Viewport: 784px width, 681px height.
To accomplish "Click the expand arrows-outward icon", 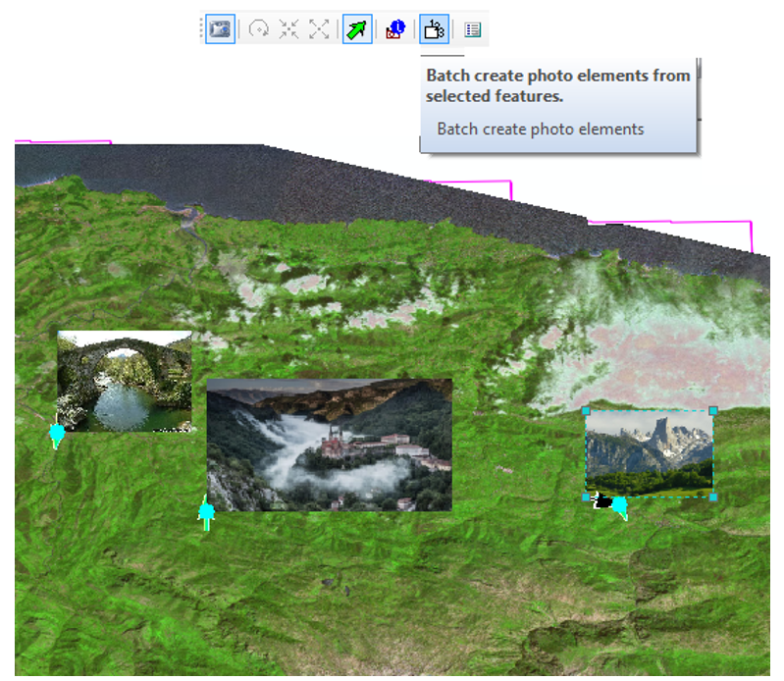I will coord(319,29).
